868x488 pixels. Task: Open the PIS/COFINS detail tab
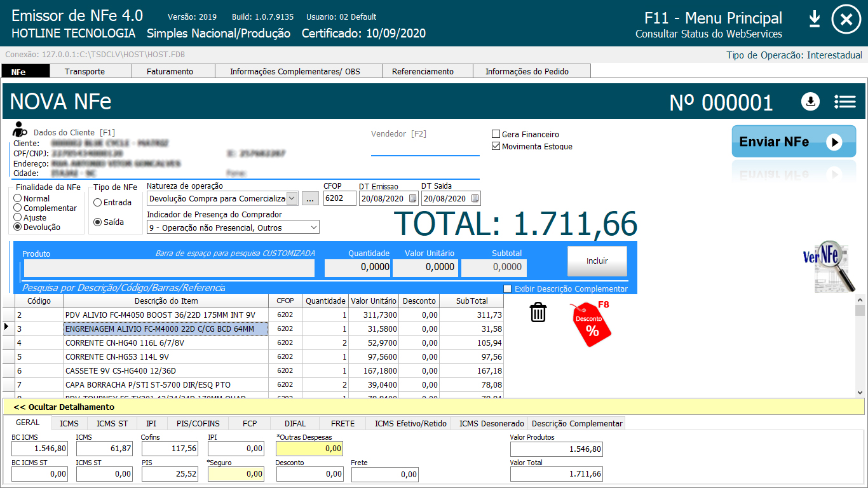tap(198, 423)
